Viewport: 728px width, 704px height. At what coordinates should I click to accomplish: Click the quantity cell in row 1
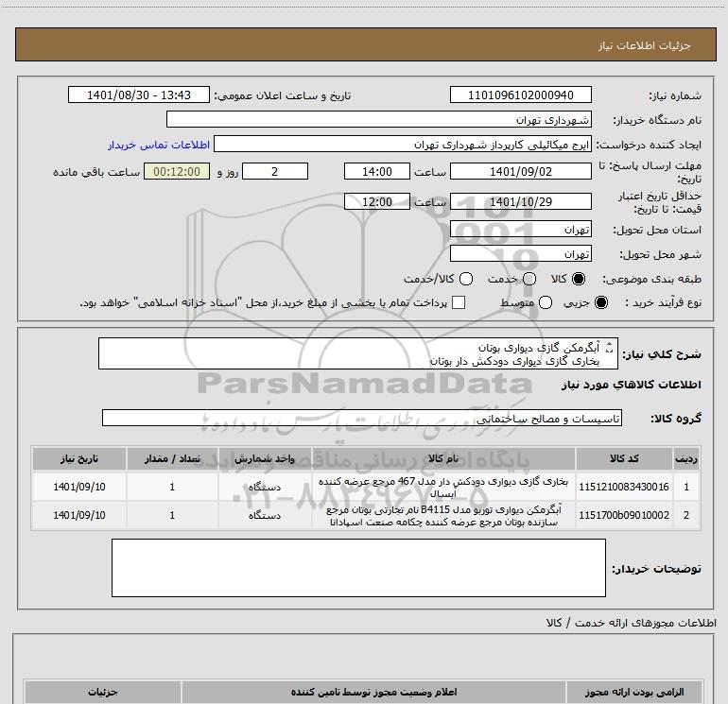point(172,487)
